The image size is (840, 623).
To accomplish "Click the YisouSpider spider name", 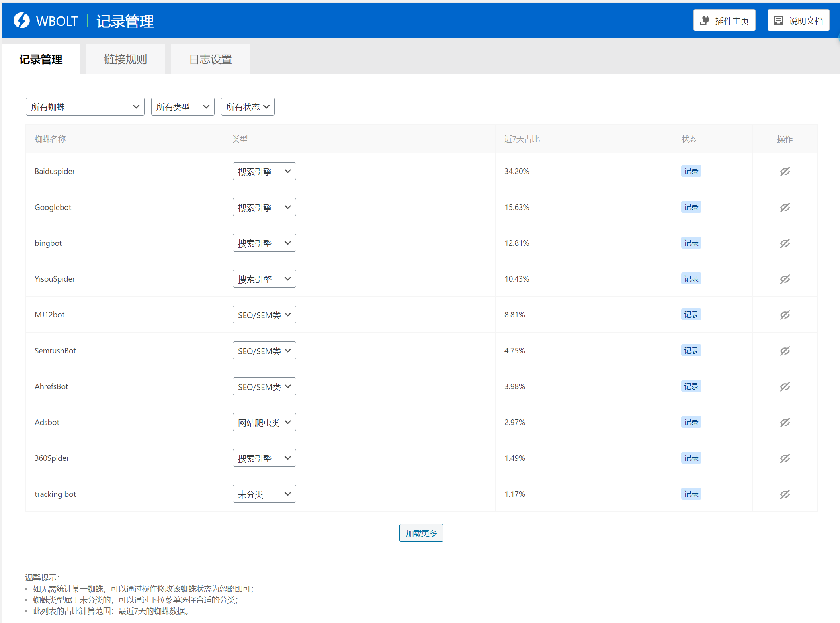I will [55, 279].
